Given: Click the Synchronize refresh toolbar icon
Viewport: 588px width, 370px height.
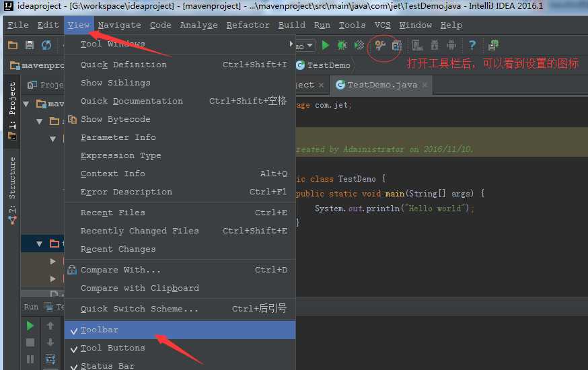Looking at the screenshot, I should [46, 45].
